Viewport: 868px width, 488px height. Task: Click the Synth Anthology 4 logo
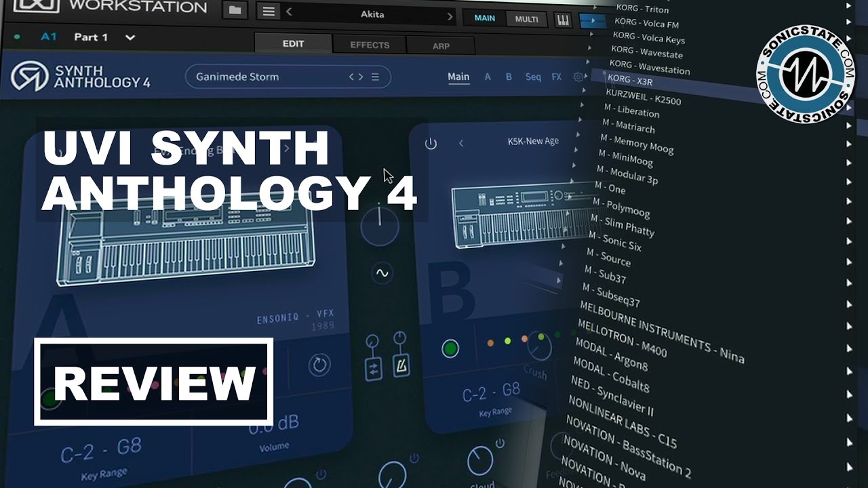[x=80, y=76]
